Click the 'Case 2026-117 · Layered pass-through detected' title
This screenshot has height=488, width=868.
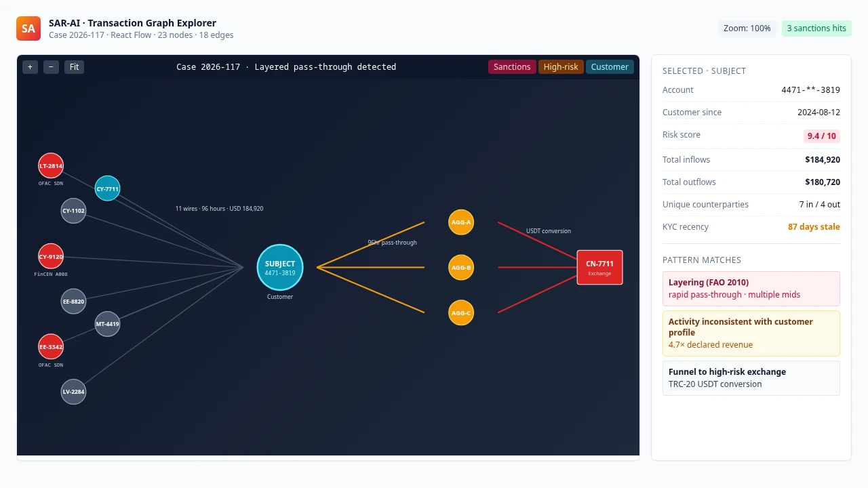(286, 67)
